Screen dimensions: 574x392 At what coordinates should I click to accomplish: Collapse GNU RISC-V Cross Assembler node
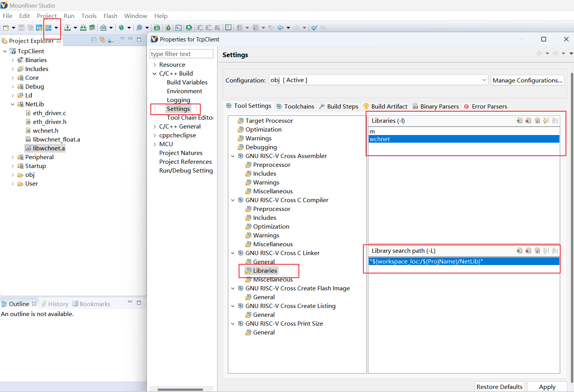pos(233,156)
